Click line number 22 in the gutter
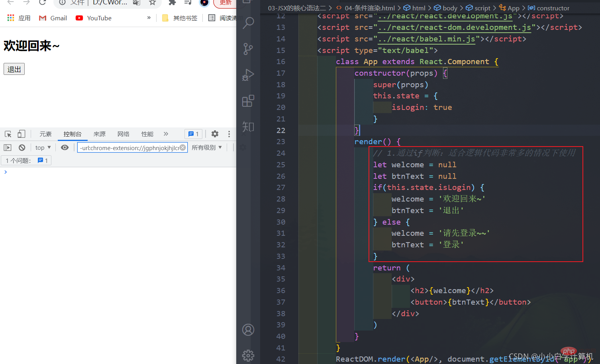Image resolution: width=600 pixels, height=364 pixels. 281,130
